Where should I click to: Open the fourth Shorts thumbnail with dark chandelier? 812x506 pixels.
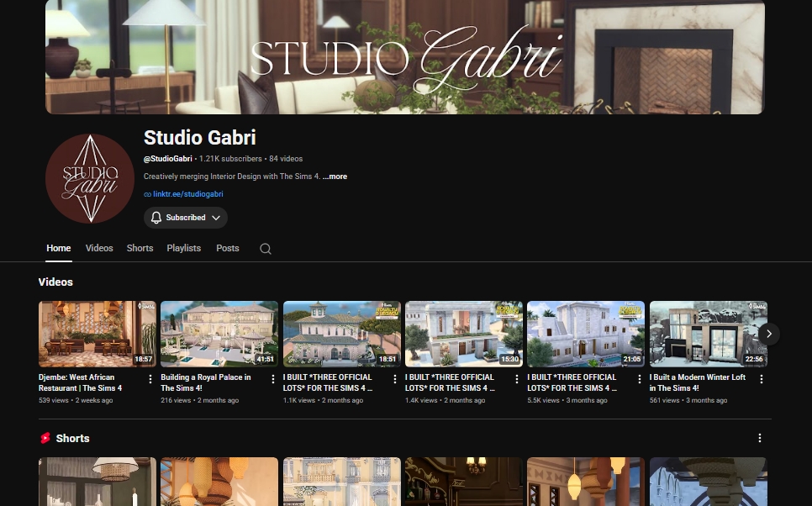click(464, 482)
